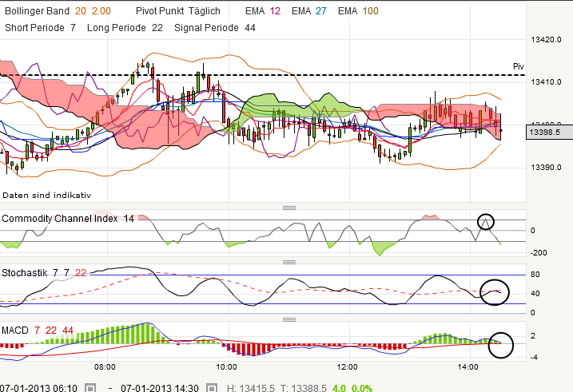
Task: Click the current price tag 13398.5
Action: [549, 132]
